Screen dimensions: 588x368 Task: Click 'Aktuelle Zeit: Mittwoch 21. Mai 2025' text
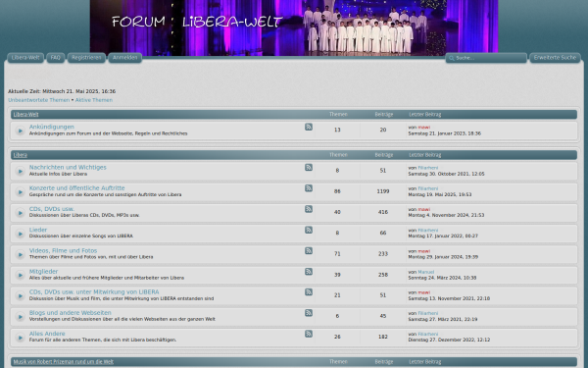click(x=62, y=91)
